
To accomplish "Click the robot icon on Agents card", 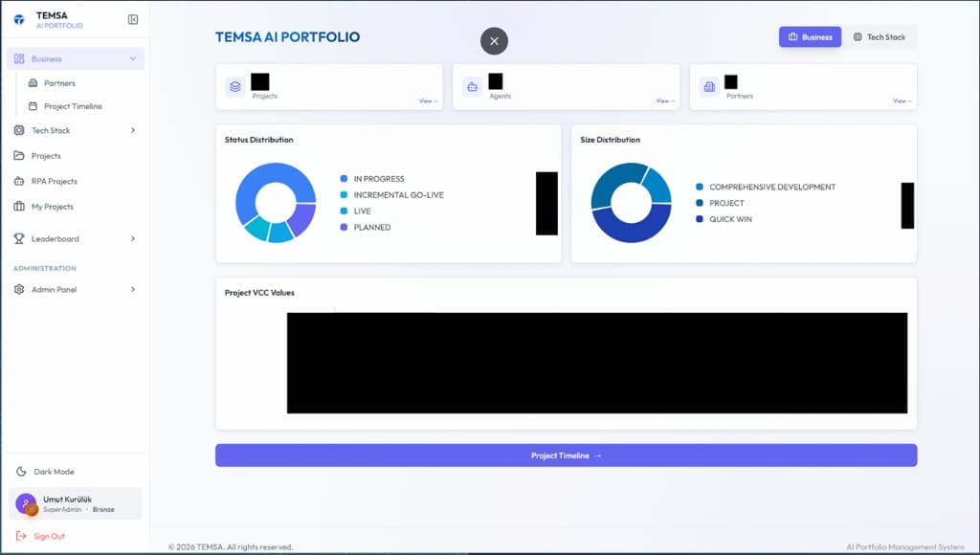I will pos(473,87).
